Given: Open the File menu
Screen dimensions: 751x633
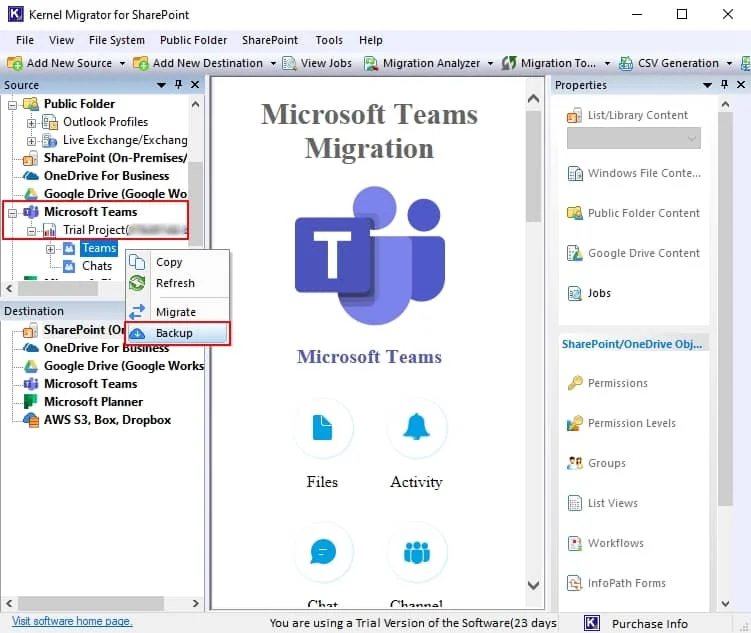Looking at the screenshot, I should [x=25, y=40].
